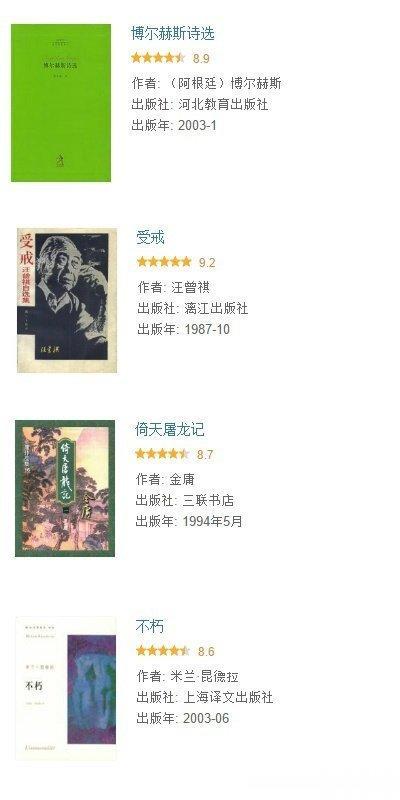This screenshot has width=400, height=800.
Task: Select author name 汪曾祺
Action: point(190,287)
